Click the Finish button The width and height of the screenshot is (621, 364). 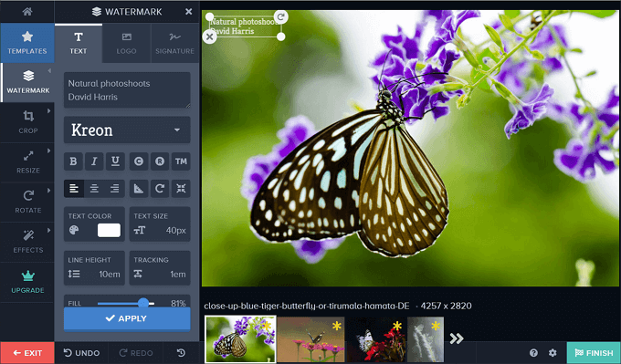click(594, 353)
